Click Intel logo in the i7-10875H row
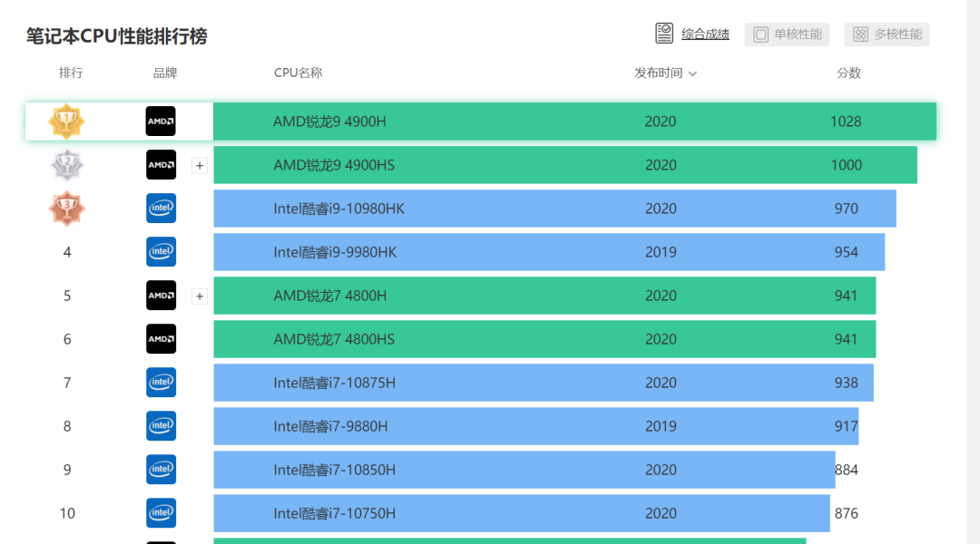Viewport: 980px width, 544px height. point(161,383)
